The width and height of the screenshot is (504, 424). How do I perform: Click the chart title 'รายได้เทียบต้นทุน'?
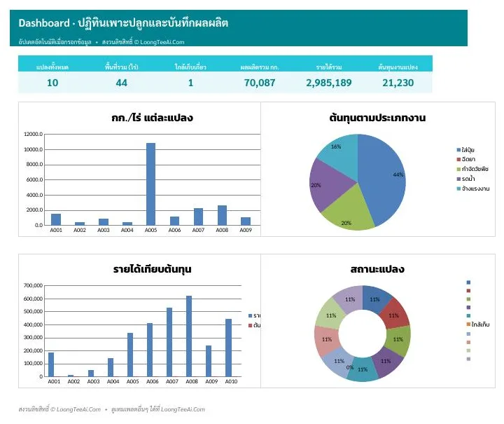tap(153, 269)
